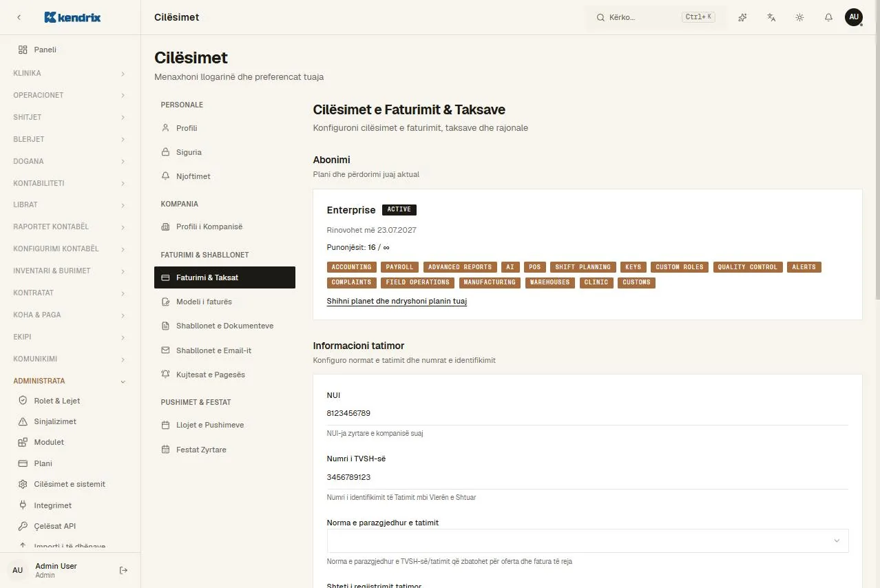880x588 pixels.
Task: Open the AI sparkle assistant icon
Action: (742, 17)
